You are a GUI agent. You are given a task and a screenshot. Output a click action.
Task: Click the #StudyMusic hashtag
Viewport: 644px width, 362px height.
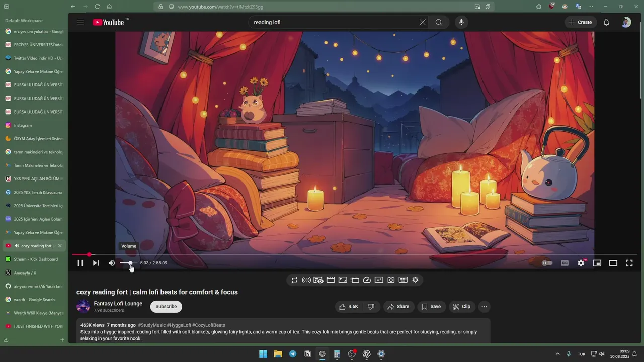pos(152,325)
